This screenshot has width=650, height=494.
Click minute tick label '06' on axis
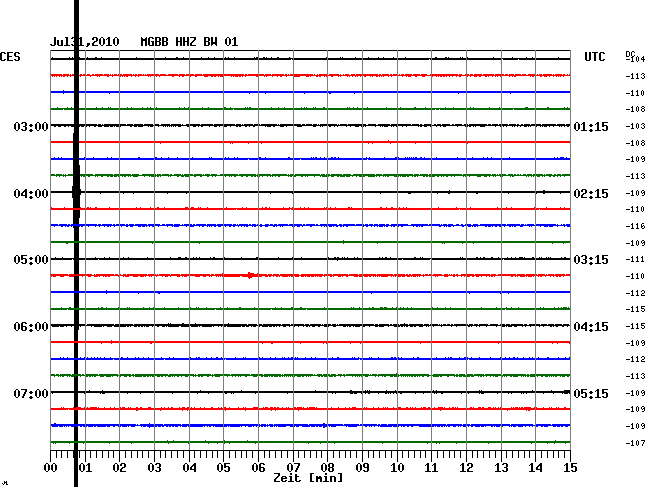tap(258, 468)
